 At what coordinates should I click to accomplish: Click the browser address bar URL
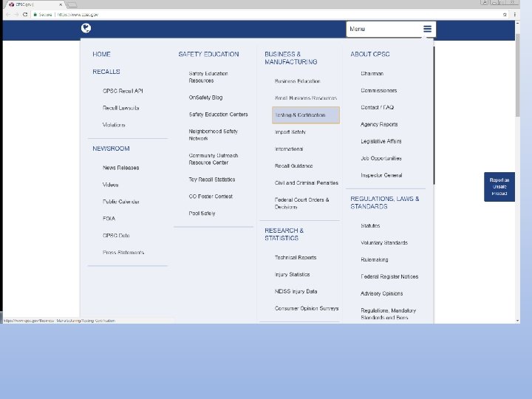click(x=78, y=15)
